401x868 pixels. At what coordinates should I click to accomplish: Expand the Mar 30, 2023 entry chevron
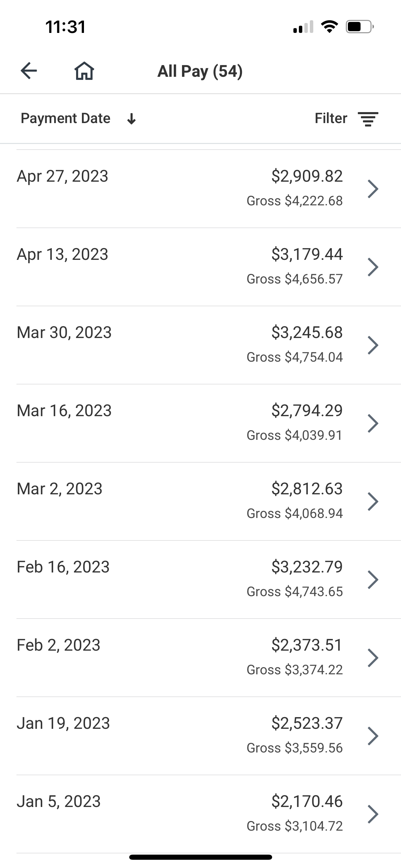(x=373, y=345)
